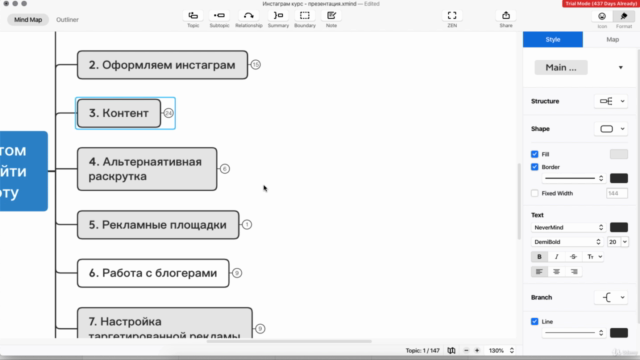Select topic 3. Контент
Screen dimensions: 640x360
tap(119, 113)
